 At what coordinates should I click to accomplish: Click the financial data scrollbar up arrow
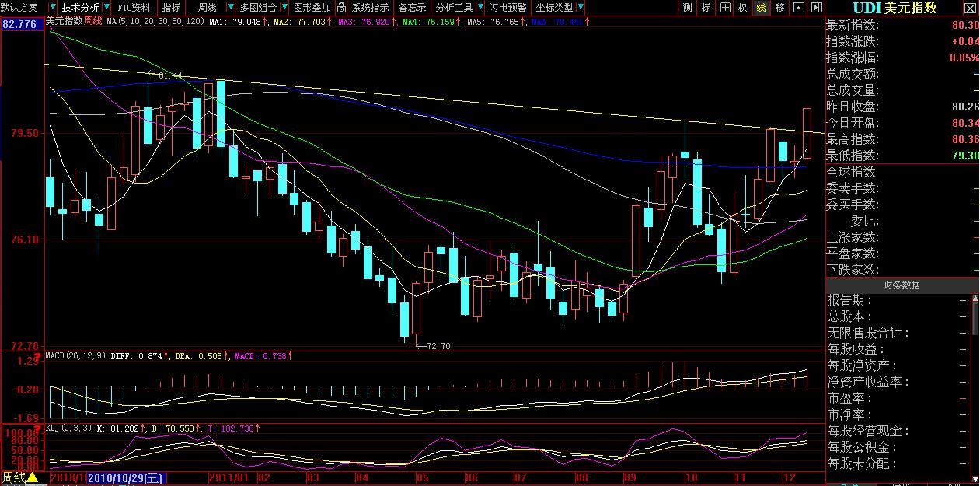tap(975, 299)
